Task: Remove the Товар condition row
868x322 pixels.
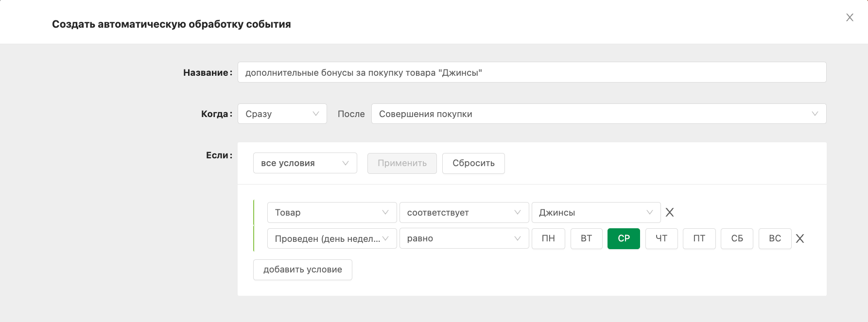Action: point(670,212)
